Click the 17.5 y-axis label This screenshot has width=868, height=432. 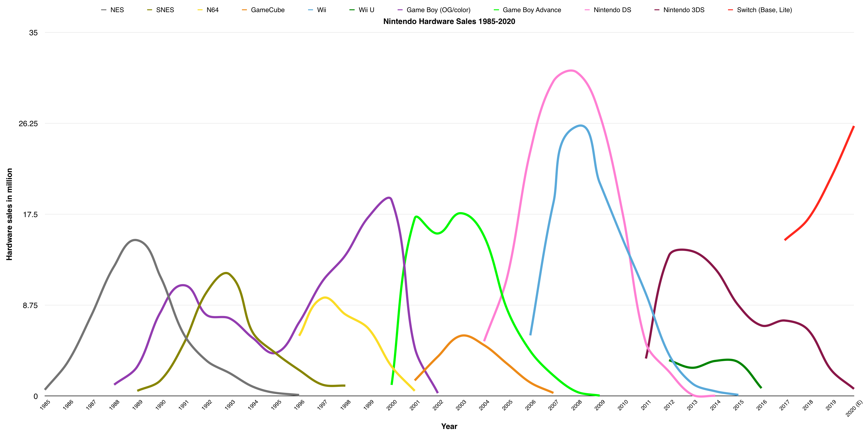(x=30, y=214)
